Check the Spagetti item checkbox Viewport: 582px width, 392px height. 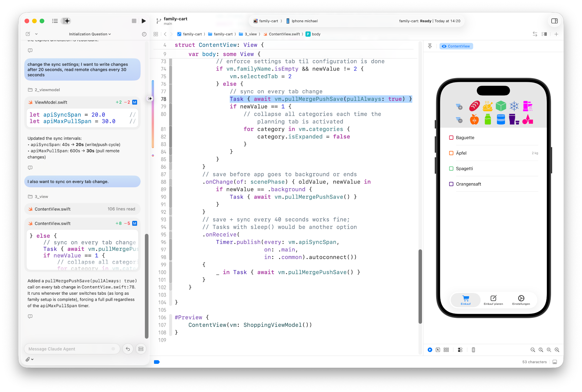click(451, 168)
